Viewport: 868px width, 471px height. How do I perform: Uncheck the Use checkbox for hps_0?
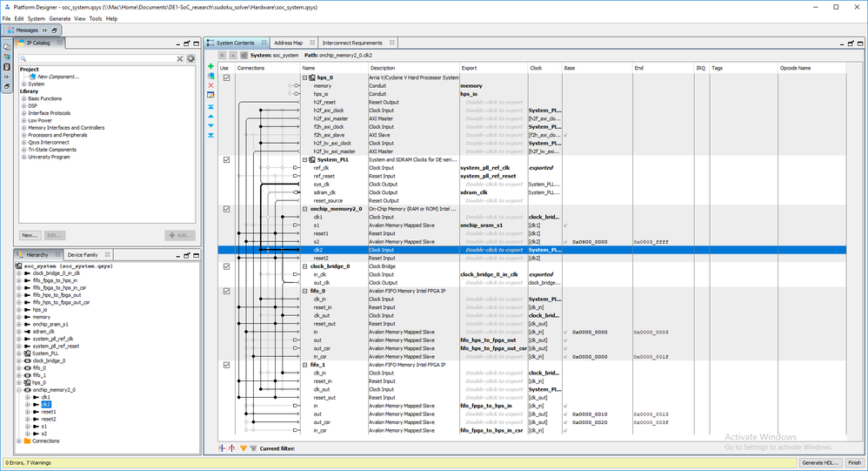click(227, 77)
